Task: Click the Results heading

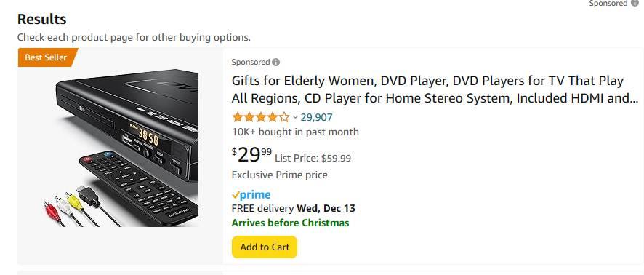Action: point(42,20)
